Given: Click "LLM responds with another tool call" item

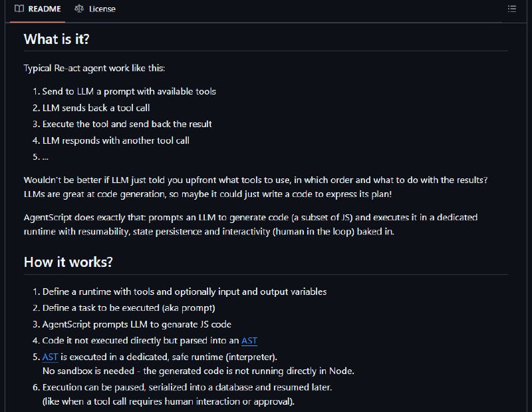Looking at the screenshot, I should [116, 140].
